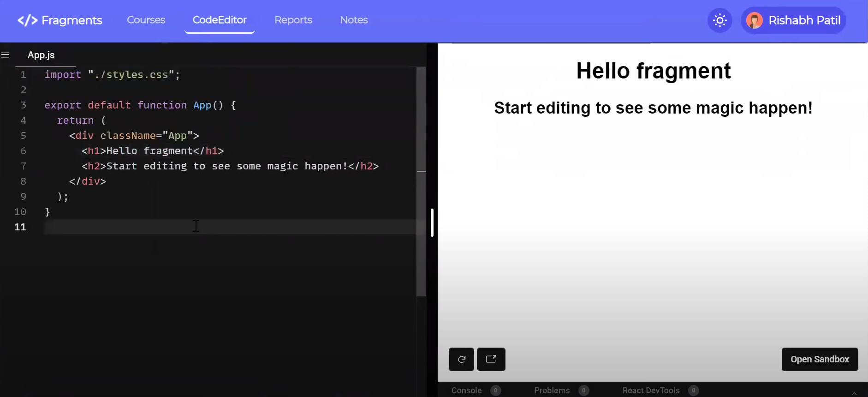868x397 pixels.
Task: Click the user avatar picture
Action: pyautogui.click(x=755, y=20)
